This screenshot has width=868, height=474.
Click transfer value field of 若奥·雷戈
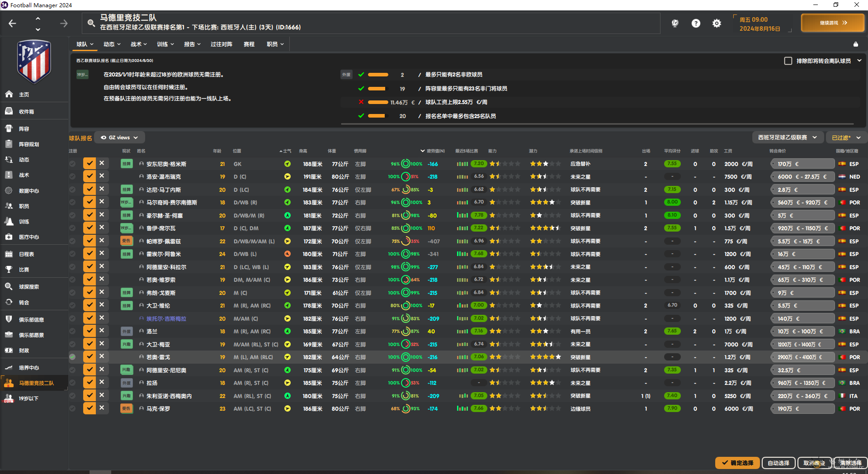click(802, 357)
